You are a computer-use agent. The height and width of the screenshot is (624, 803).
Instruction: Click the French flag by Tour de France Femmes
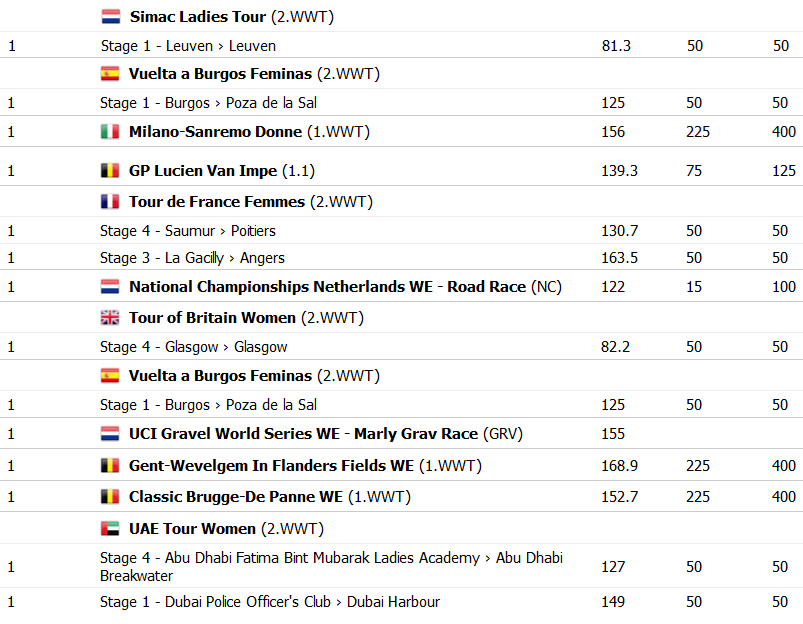coord(110,201)
